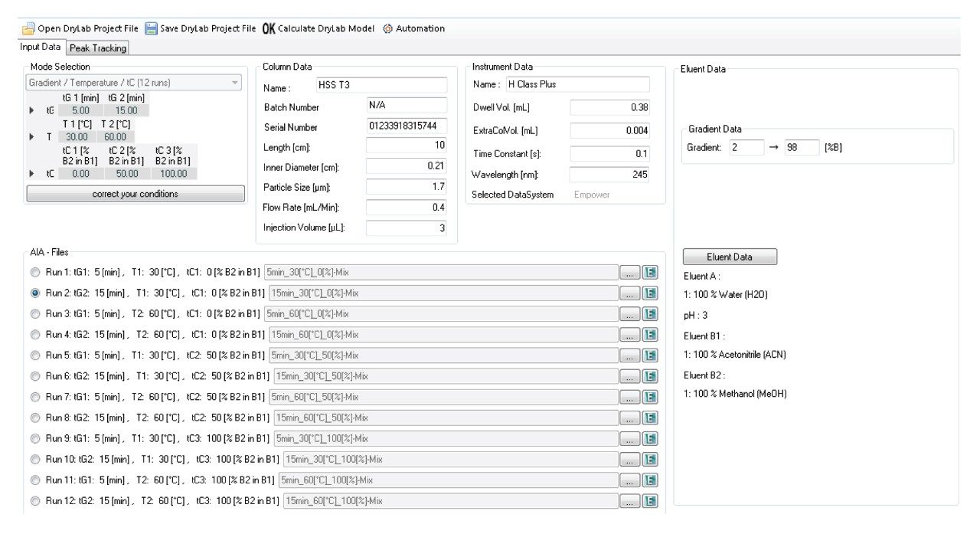This screenshot has height=534, width=980.
Task: Open the green file icon for Run 2
Action: [650, 293]
